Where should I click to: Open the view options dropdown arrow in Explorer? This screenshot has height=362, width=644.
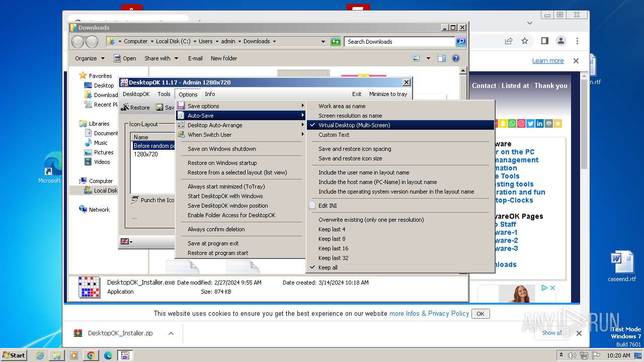[x=428, y=58]
